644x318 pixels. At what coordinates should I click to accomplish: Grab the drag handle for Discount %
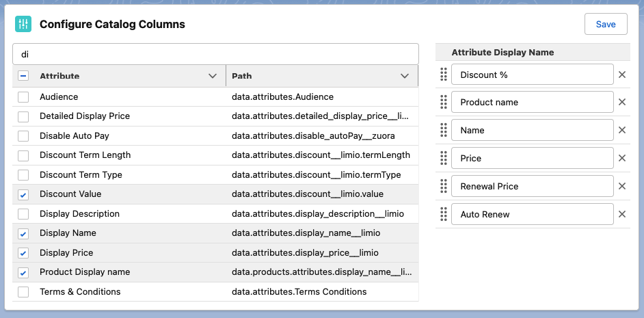click(x=443, y=75)
